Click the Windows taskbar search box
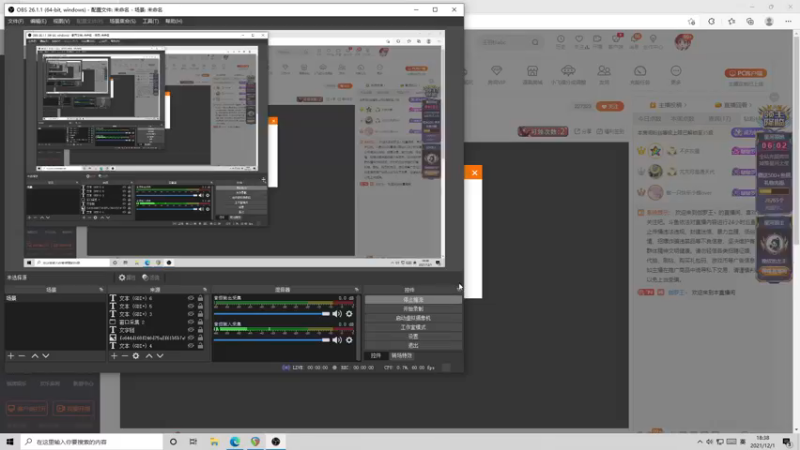The height and width of the screenshot is (450, 800). 92,442
